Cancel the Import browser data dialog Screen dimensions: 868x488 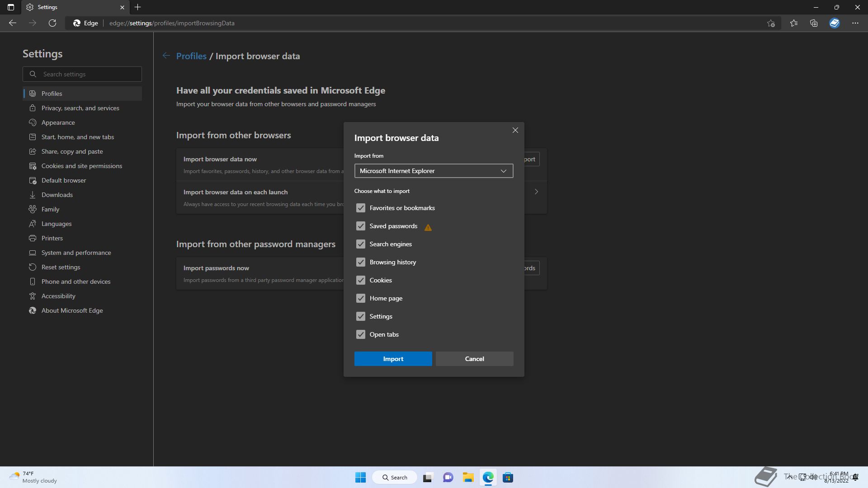474,359
